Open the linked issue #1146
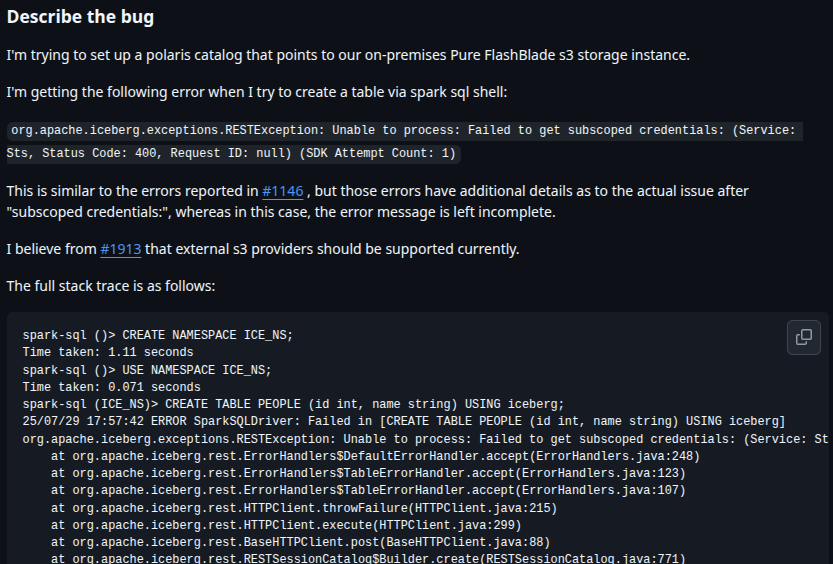 (x=282, y=191)
